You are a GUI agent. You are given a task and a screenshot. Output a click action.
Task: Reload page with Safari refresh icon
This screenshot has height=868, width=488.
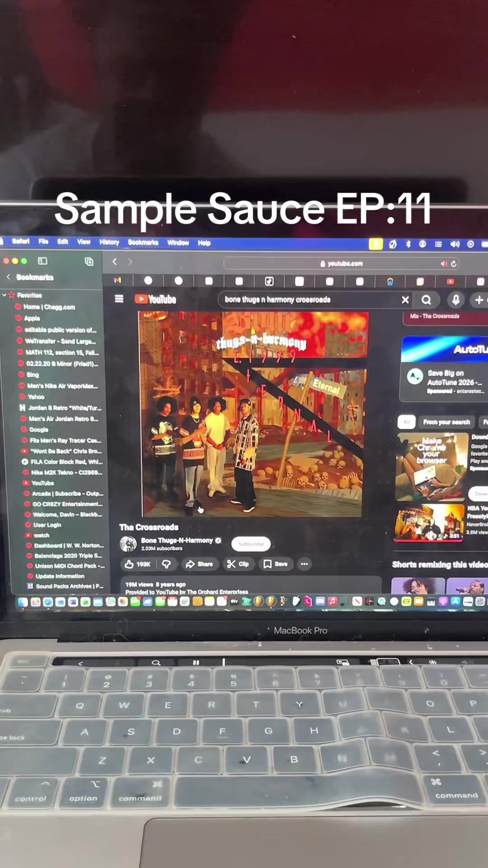click(x=454, y=264)
